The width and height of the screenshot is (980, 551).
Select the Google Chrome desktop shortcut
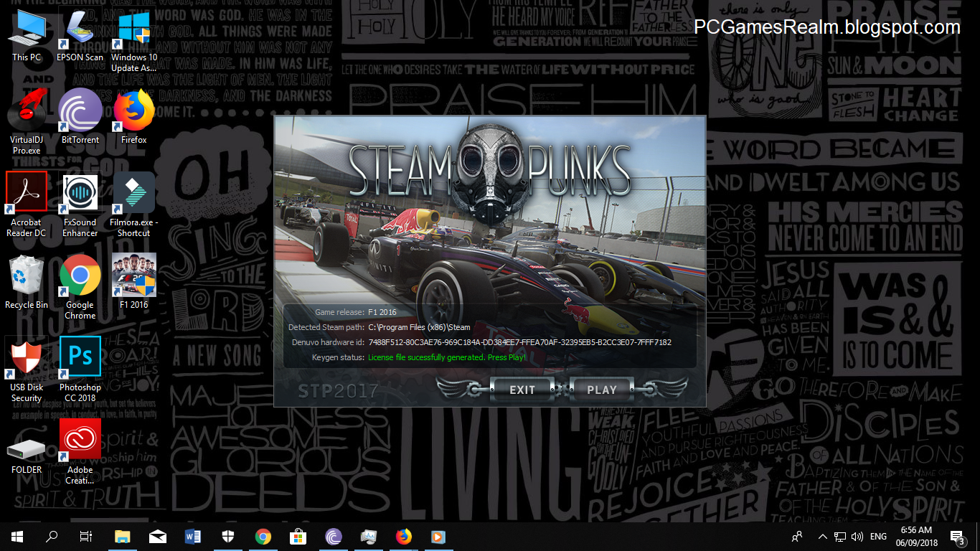[x=80, y=286]
